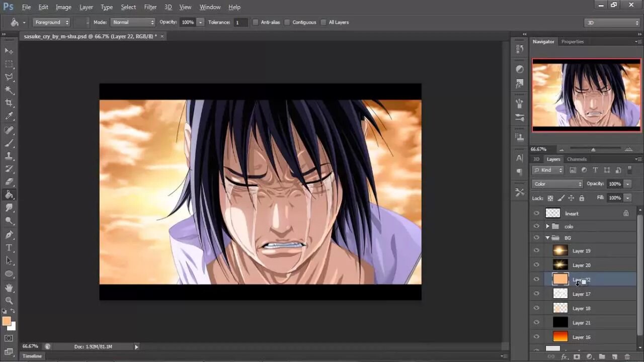Select the Hand tool
644x362 pixels.
click(x=9, y=288)
